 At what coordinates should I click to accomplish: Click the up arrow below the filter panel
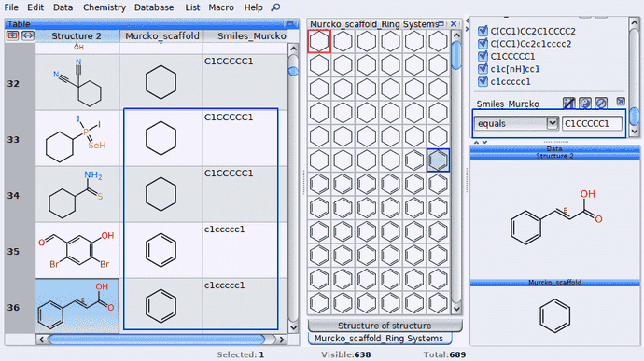476,142
